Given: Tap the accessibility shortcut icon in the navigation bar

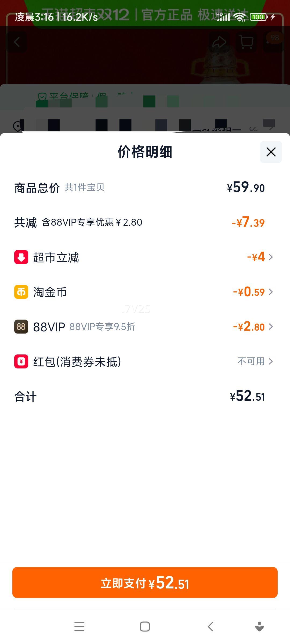Looking at the screenshot, I should click(259, 627).
